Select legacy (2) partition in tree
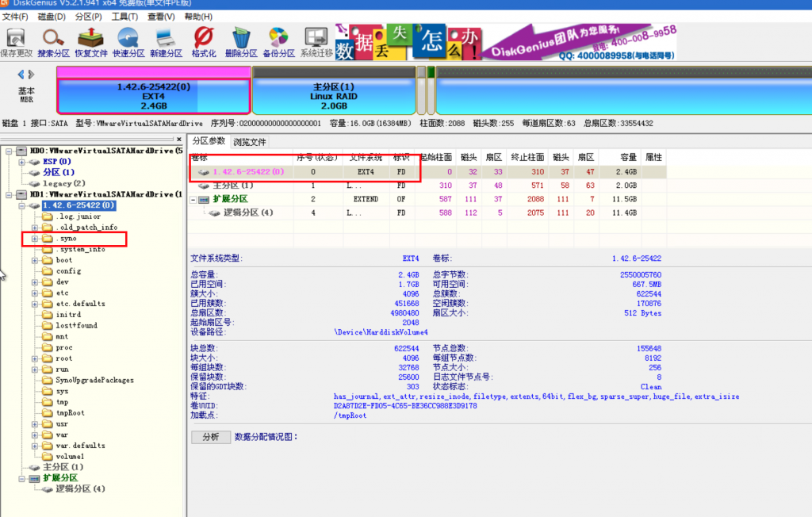812x517 pixels. tap(63, 183)
